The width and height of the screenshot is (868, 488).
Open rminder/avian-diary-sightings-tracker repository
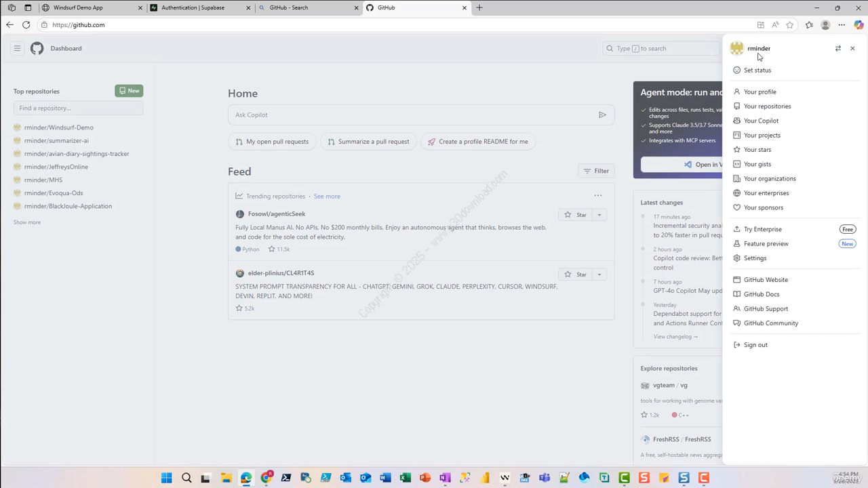click(77, 154)
